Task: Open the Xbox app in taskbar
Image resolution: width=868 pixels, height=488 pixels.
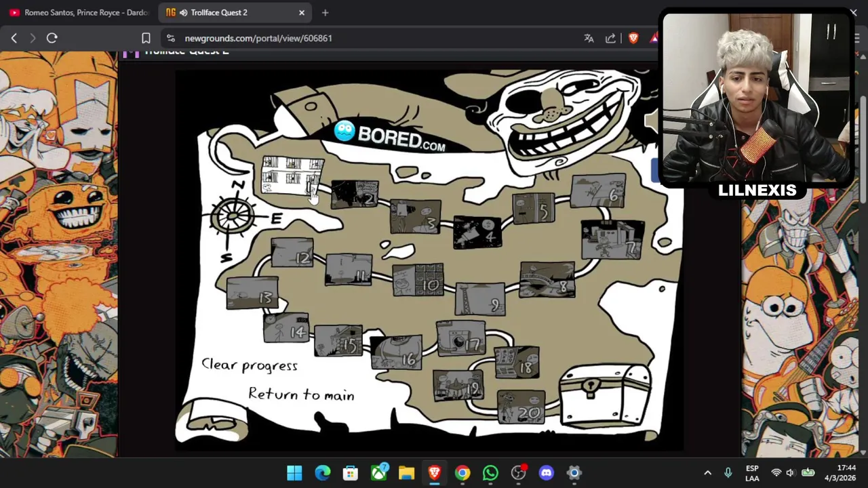Action: click(x=378, y=472)
